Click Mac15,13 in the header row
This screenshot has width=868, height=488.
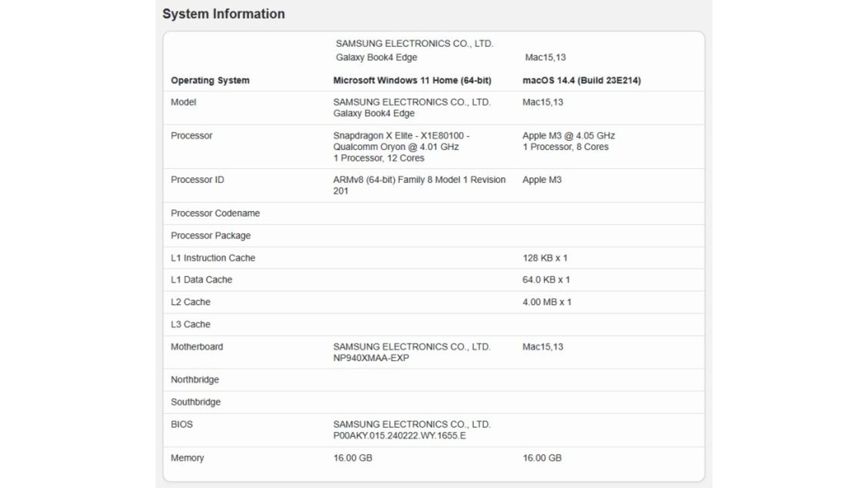[x=545, y=57]
